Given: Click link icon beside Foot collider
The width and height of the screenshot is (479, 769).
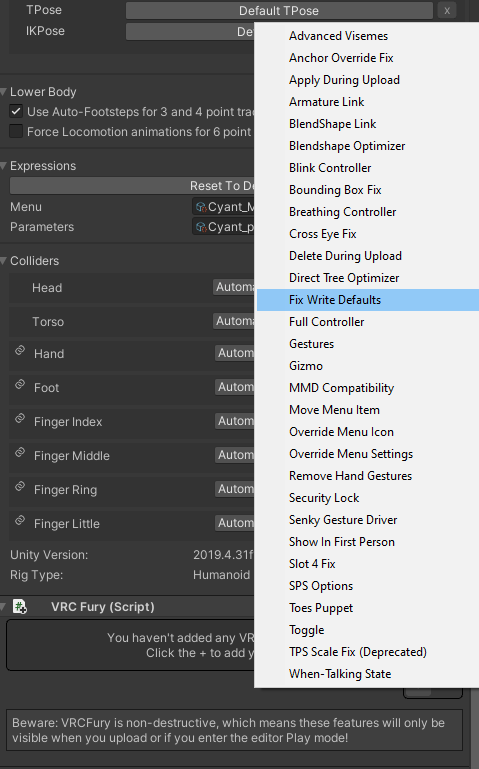Looking at the screenshot, I should [x=20, y=384].
